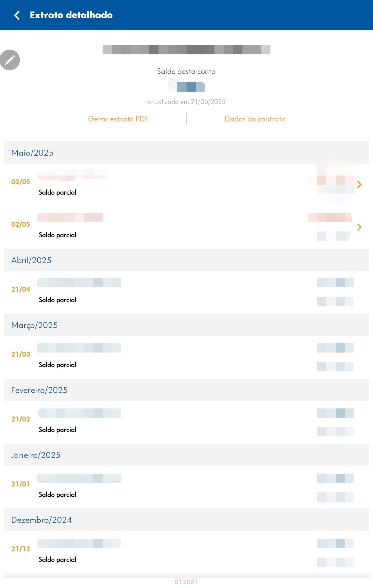Select the Abril/2025 section header
The height and width of the screenshot is (588, 373).
click(186, 260)
